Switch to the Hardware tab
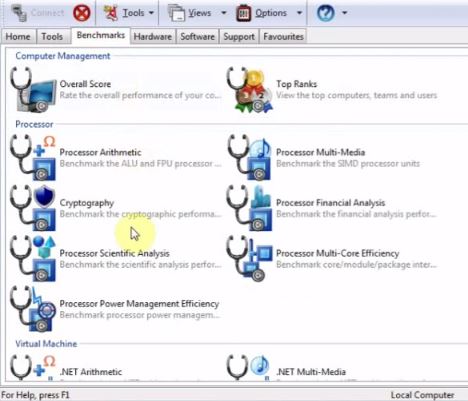 [153, 36]
